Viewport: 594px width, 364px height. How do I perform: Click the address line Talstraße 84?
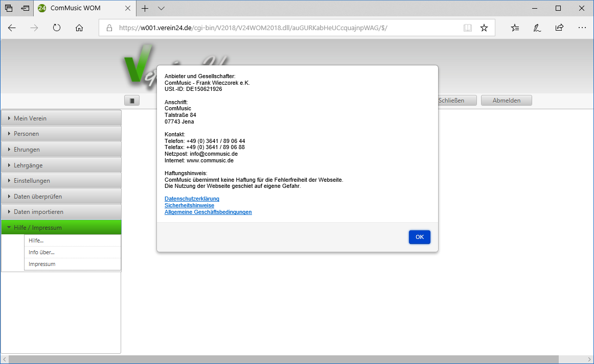click(x=180, y=115)
